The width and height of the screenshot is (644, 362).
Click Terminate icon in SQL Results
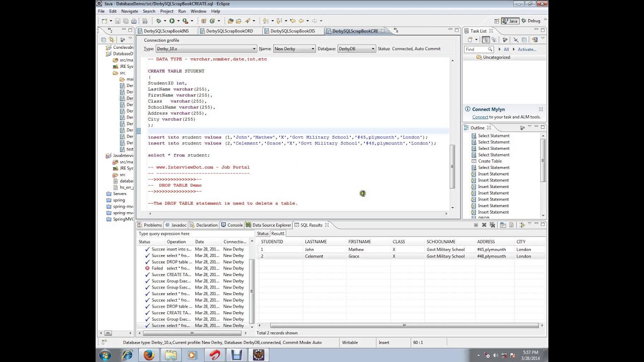[476, 225]
